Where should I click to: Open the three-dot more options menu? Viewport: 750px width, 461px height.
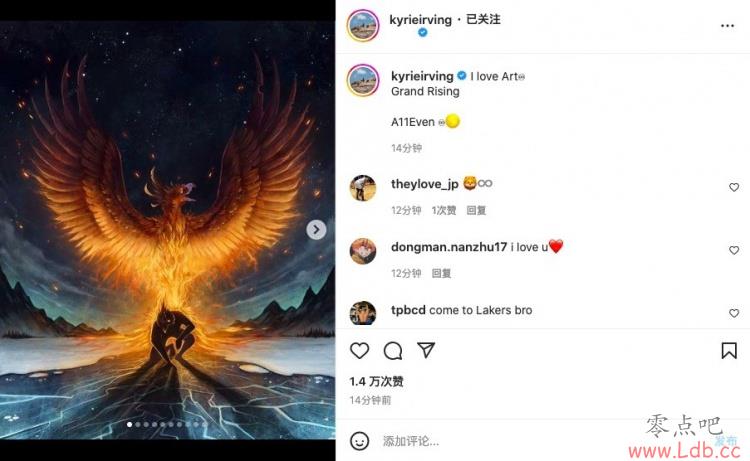click(x=727, y=26)
